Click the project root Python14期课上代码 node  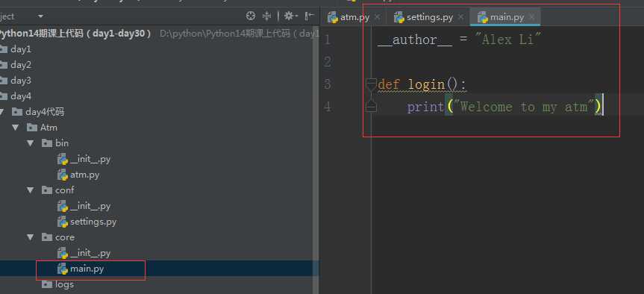coord(75,34)
